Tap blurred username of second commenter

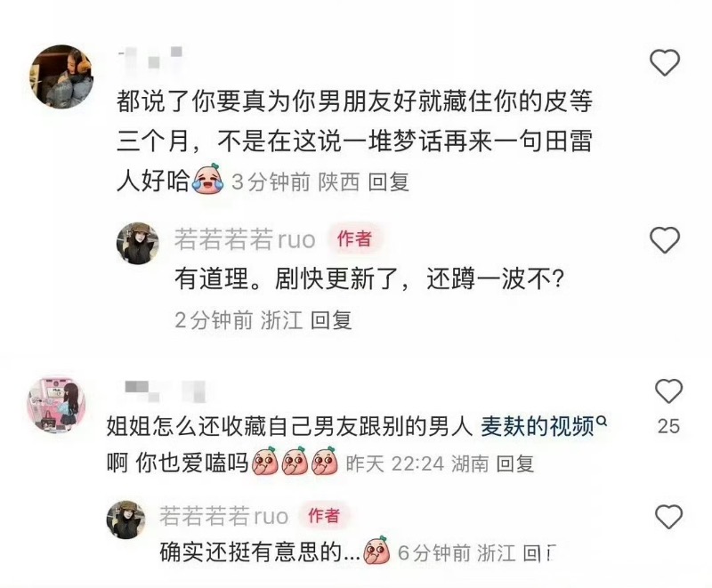pyautogui.click(x=166, y=391)
